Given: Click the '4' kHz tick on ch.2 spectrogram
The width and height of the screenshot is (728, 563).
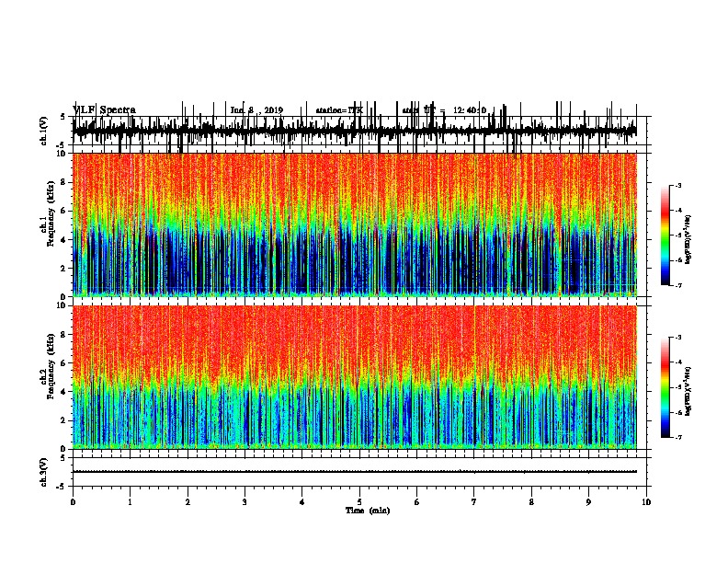Looking at the screenshot, I should (63, 392).
